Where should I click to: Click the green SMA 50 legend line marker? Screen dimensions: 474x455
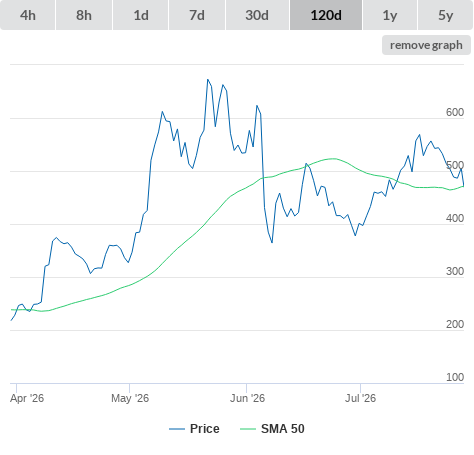[x=248, y=429]
